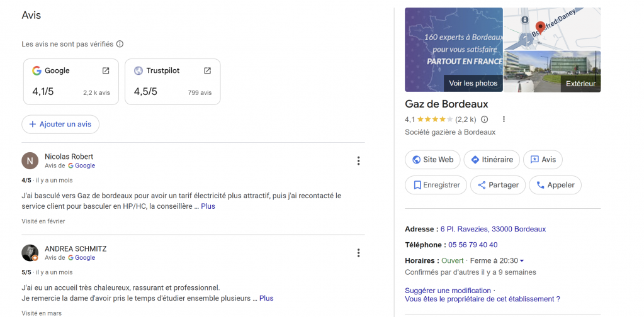Click 'Visité en mars' text
The width and height of the screenshot is (644, 317).
click(x=42, y=313)
